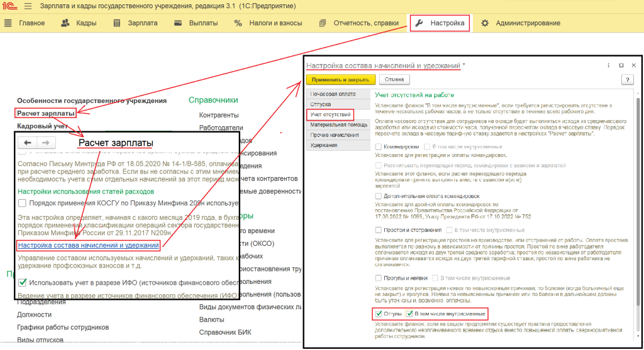Viewport: 644px width, 350px height.
Task: Switch to the Материальная помощь tab
Action: pyautogui.click(x=338, y=125)
